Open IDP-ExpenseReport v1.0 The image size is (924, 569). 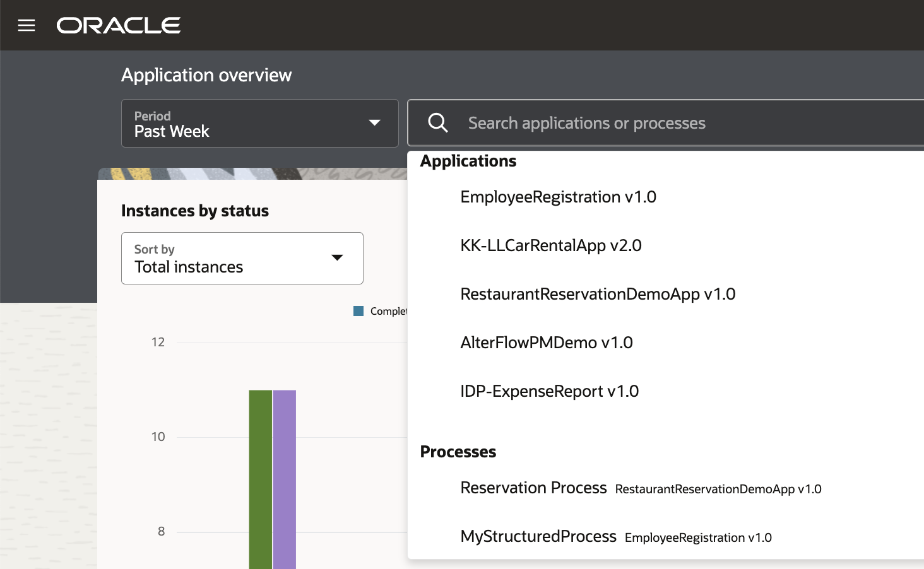pos(550,391)
